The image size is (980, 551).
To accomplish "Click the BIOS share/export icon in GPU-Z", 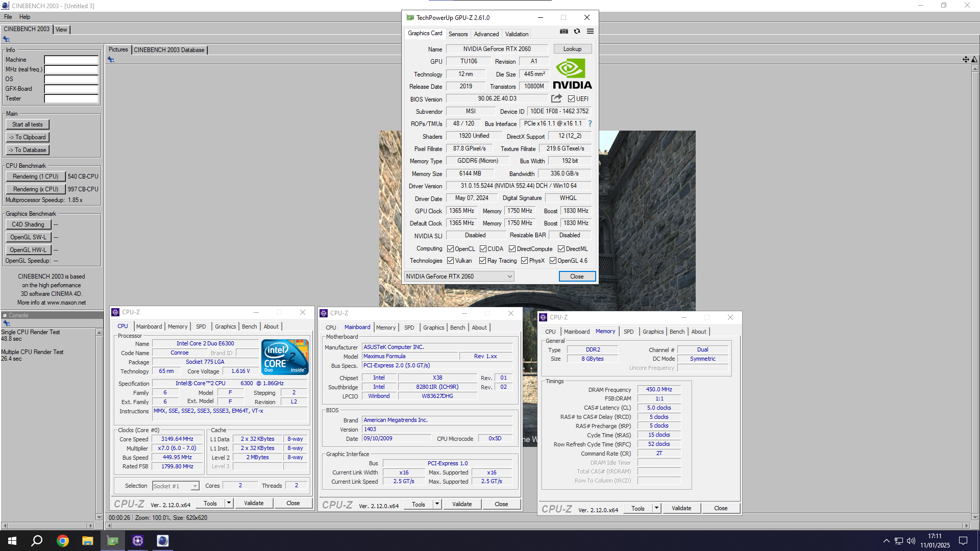I will (x=556, y=98).
